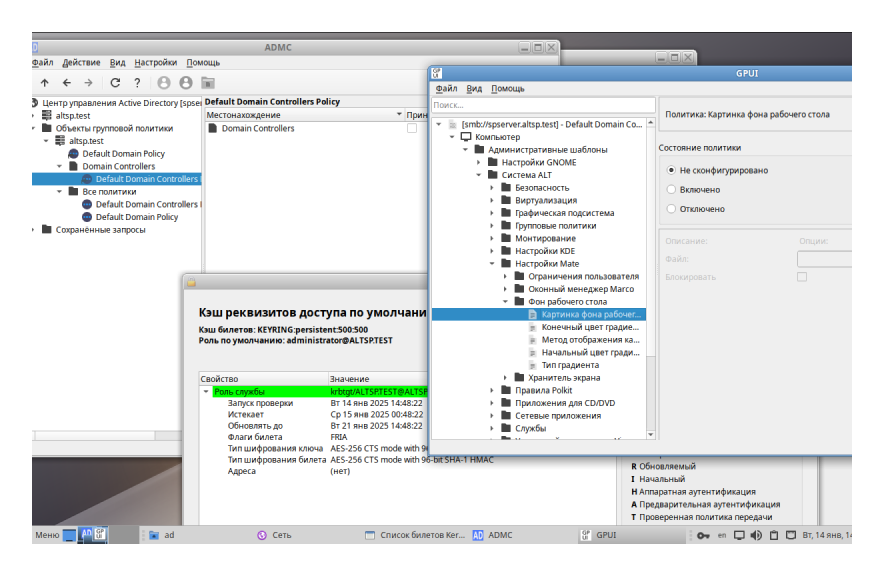Viewport: 884px width, 576px height.
Task: Click the ADMC launcher icon in panel
Action: tap(86, 533)
